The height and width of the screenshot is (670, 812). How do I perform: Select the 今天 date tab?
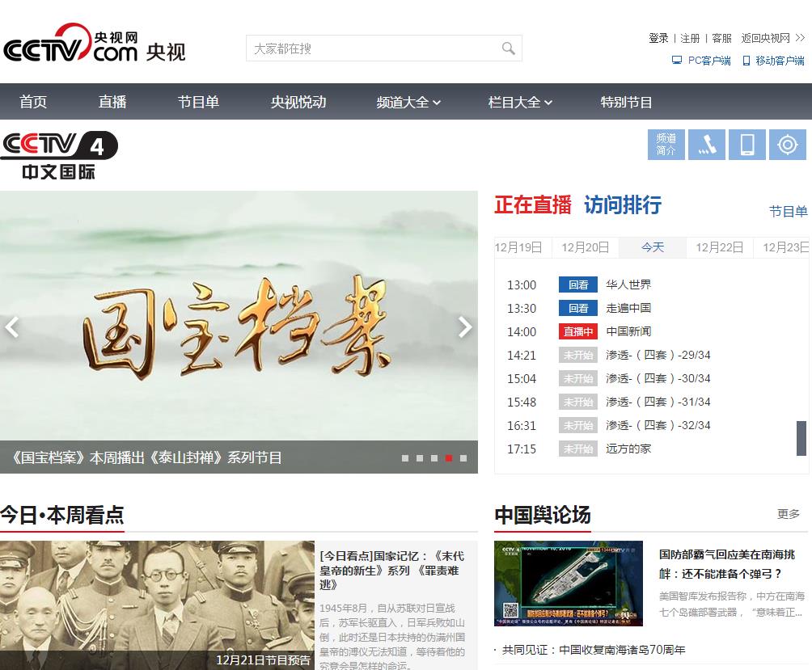click(x=653, y=247)
